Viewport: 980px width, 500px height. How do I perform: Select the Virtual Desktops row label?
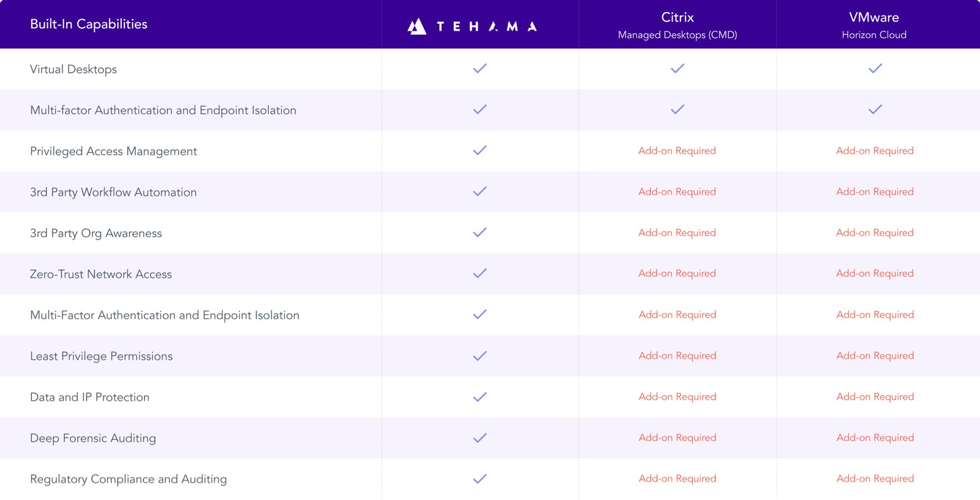(x=73, y=69)
